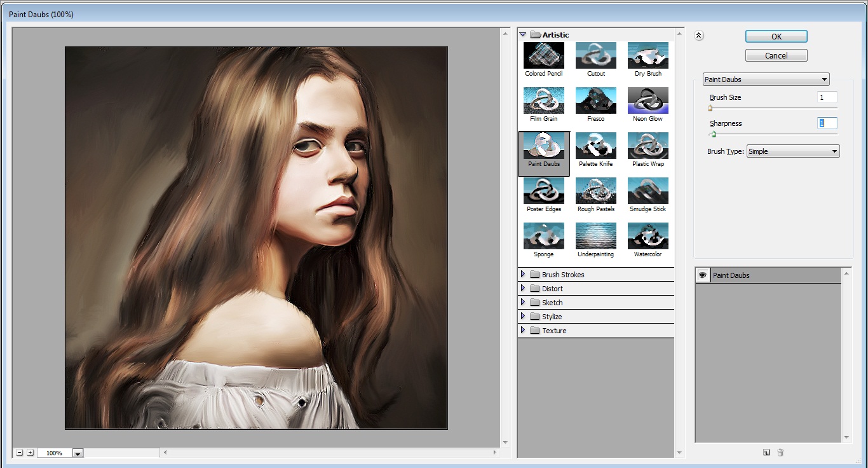
Task: Click the Brush Size slider track
Action: point(773,108)
